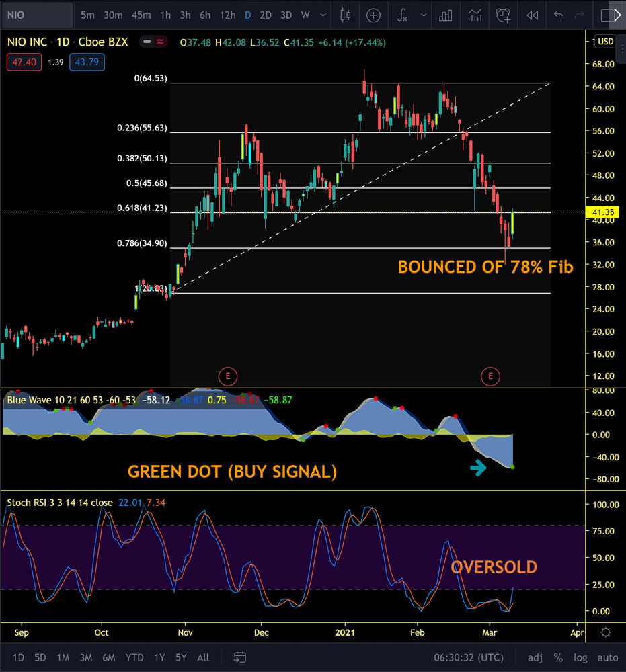Set range to 1M
The height and width of the screenshot is (672, 626).
63,657
